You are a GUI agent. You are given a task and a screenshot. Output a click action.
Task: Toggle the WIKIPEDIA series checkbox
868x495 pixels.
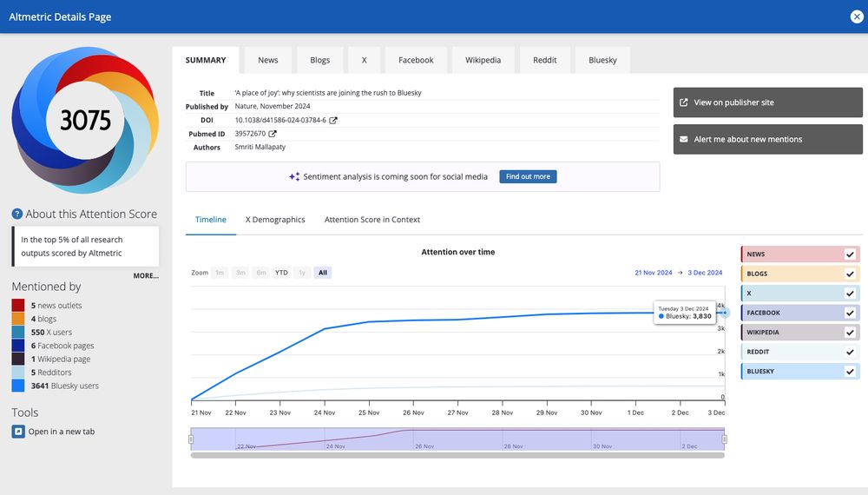850,333
